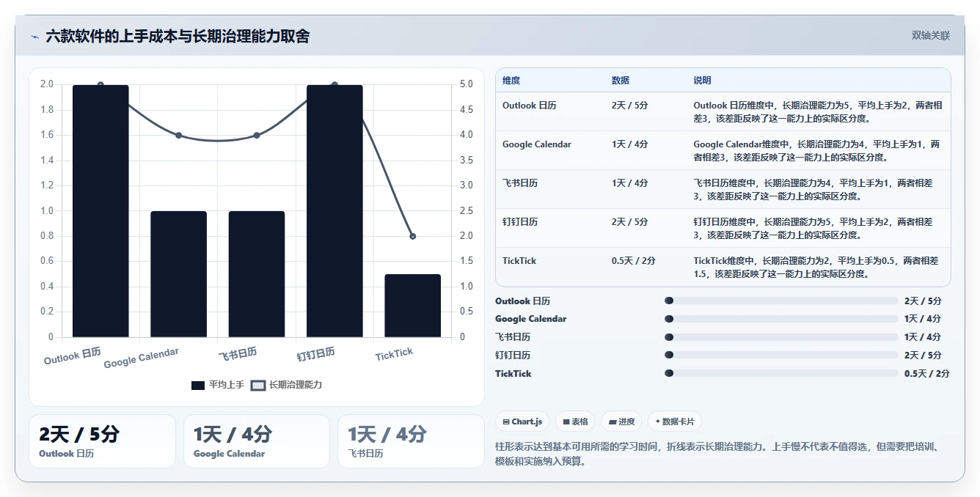Open the Outlook 日历 data card

pos(102,441)
